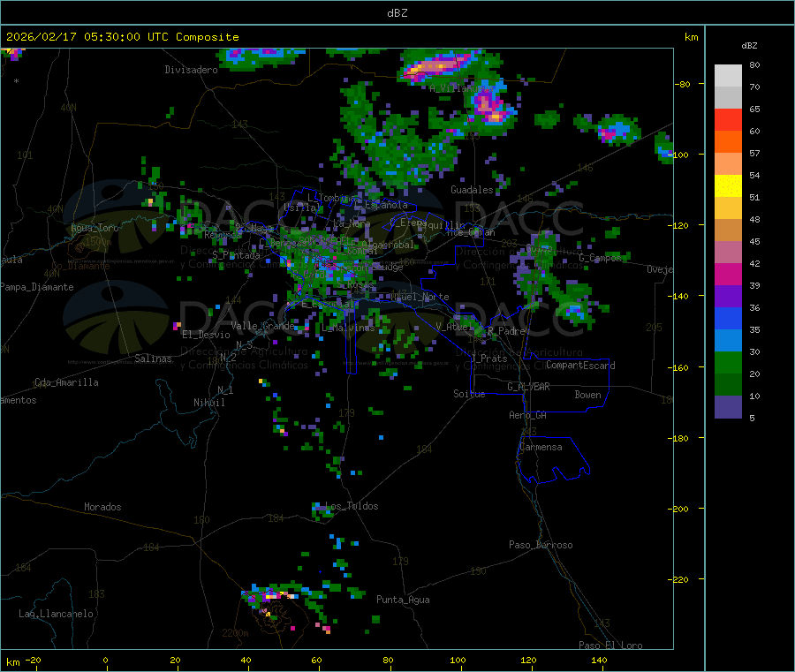Click the 'El_Desvio' map label
The height and width of the screenshot is (672, 795).
click(x=206, y=335)
